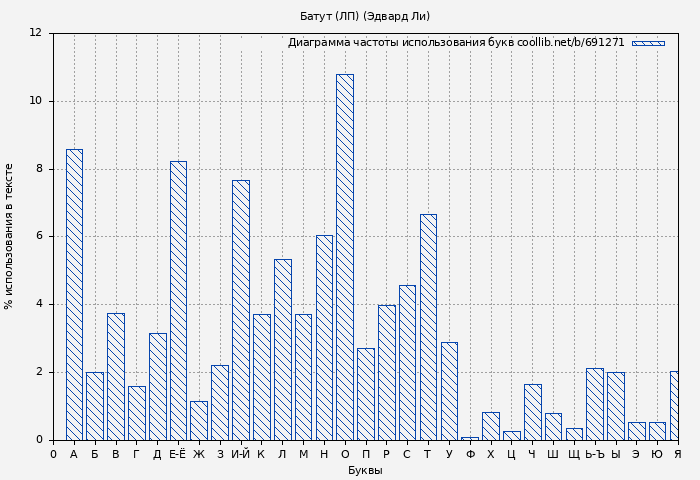Click the chart title 'Батут (ЛП) (Эдвард Ли)'
Viewport: 700px width, 480px height.
(365, 16)
